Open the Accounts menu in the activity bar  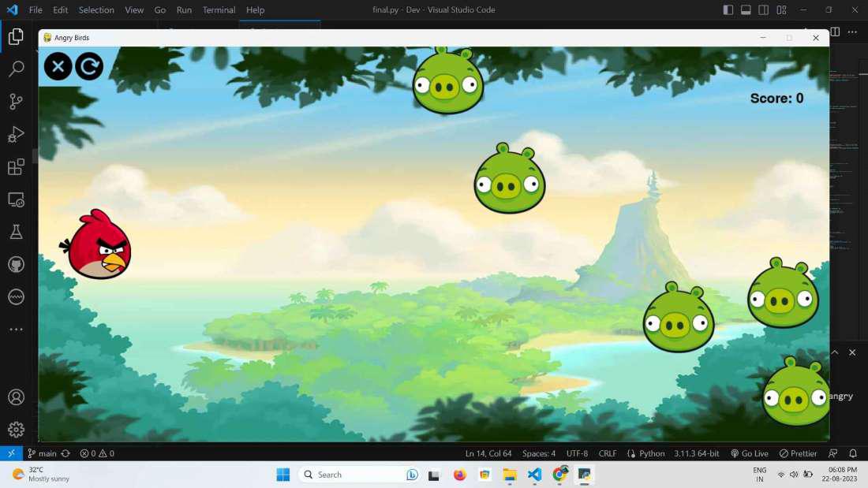16,397
